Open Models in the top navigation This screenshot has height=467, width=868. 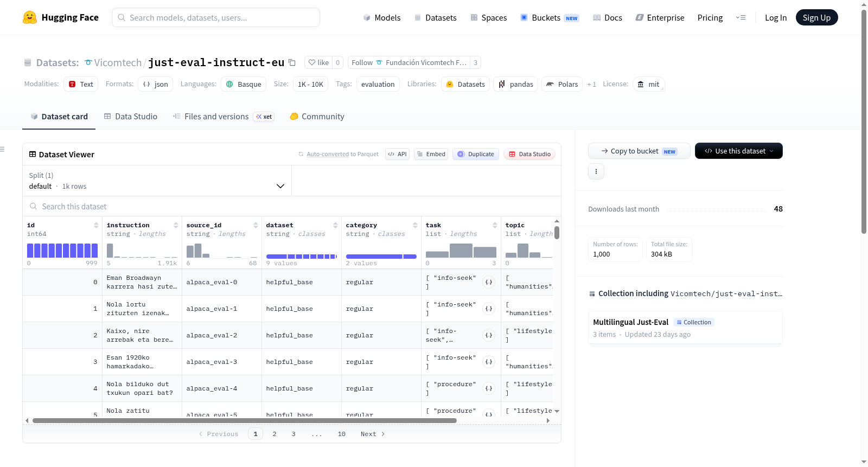pos(382,18)
